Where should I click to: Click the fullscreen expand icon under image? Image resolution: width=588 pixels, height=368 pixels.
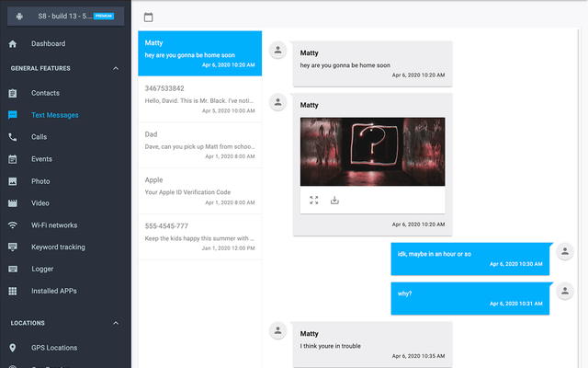coord(314,200)
